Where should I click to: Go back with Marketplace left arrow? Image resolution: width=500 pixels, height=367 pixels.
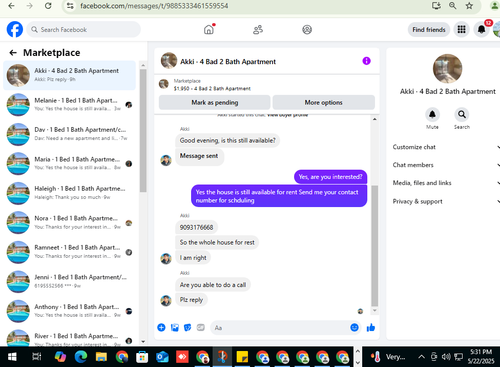coord(13,53)
